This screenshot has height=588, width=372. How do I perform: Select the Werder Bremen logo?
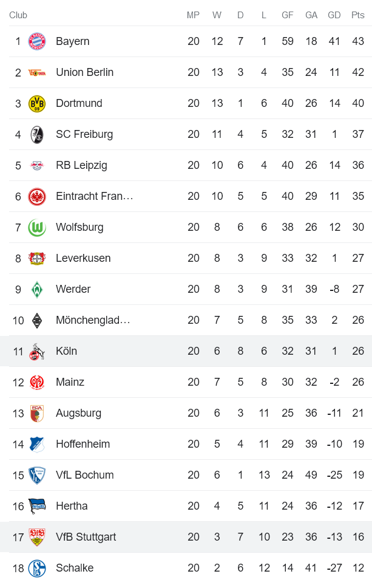(39, 289)
